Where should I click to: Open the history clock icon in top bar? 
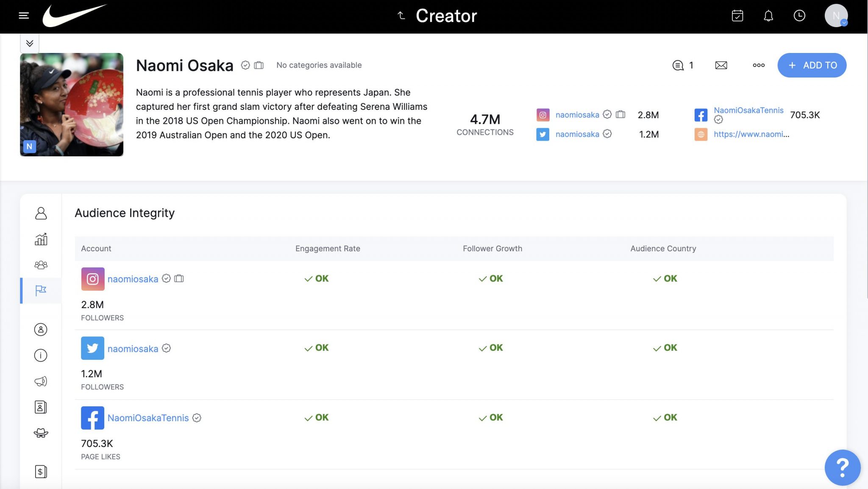pyautogui.click(x=799, y=16)
